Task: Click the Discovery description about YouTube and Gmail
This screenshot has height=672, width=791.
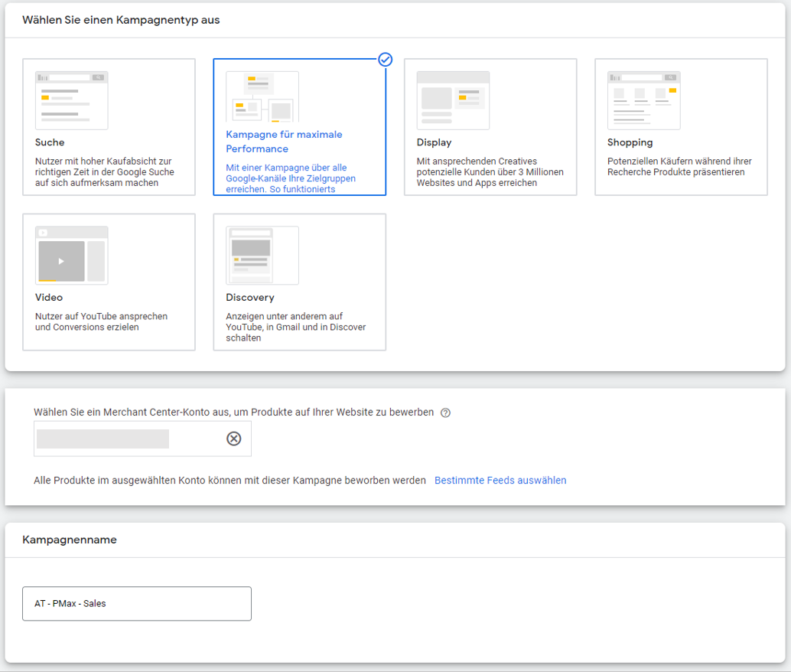Action: point(295,327)
